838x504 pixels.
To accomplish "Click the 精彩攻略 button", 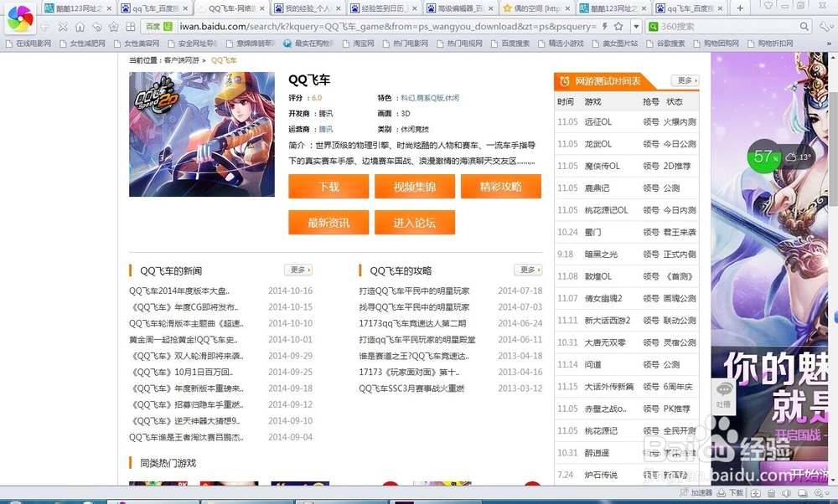I will 501,187.
